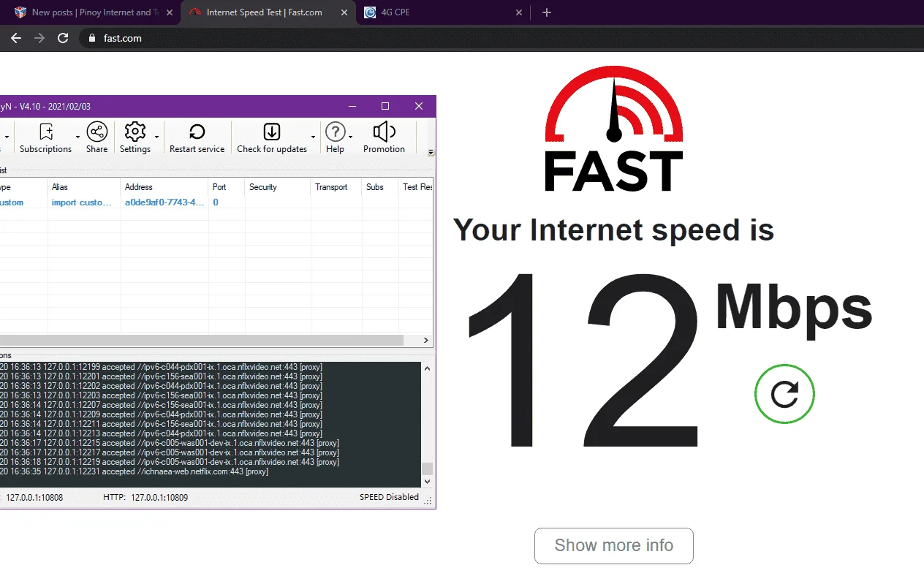Click the Port column header
This screenshot has width=924, height=584.
[227, 187]
